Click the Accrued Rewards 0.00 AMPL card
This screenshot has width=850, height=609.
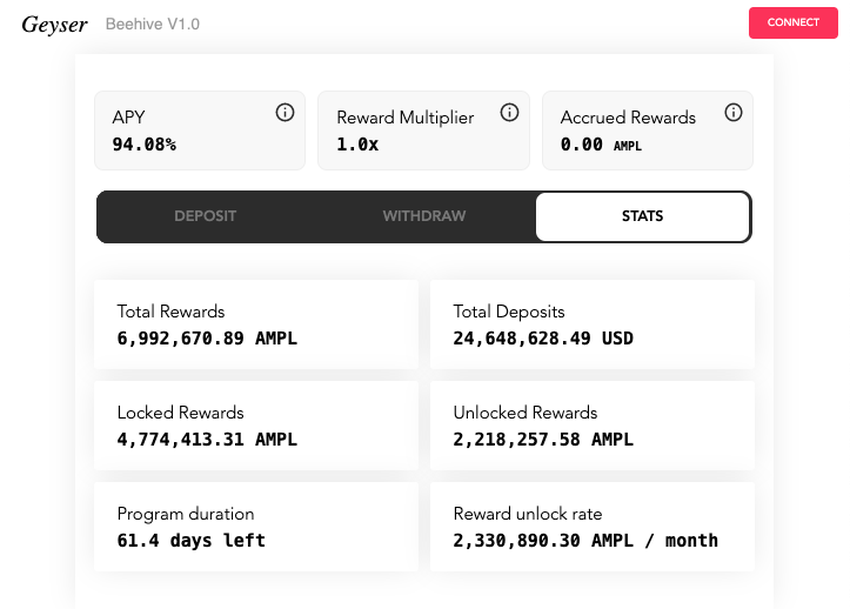(x=648, y=131)
